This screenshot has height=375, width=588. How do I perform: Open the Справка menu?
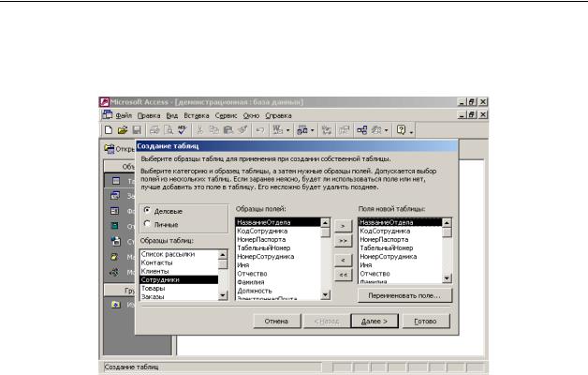point(278,115)
